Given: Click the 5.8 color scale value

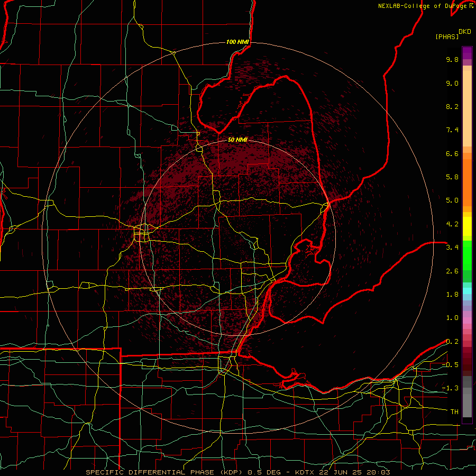Looking at the screenshot, I should 452,177.
